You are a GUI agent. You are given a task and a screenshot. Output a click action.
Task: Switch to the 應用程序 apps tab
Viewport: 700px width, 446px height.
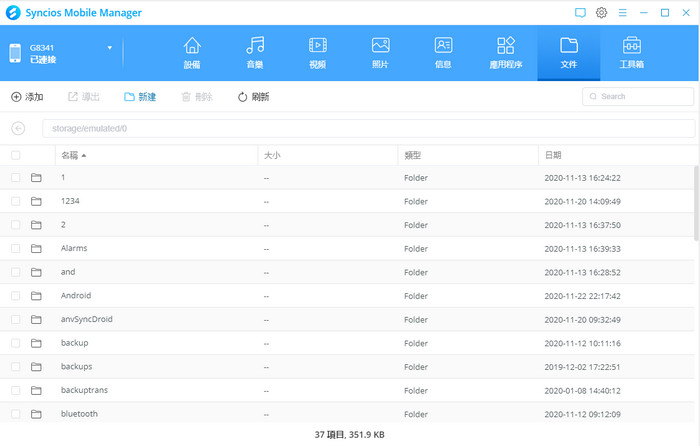pos(506,53)
